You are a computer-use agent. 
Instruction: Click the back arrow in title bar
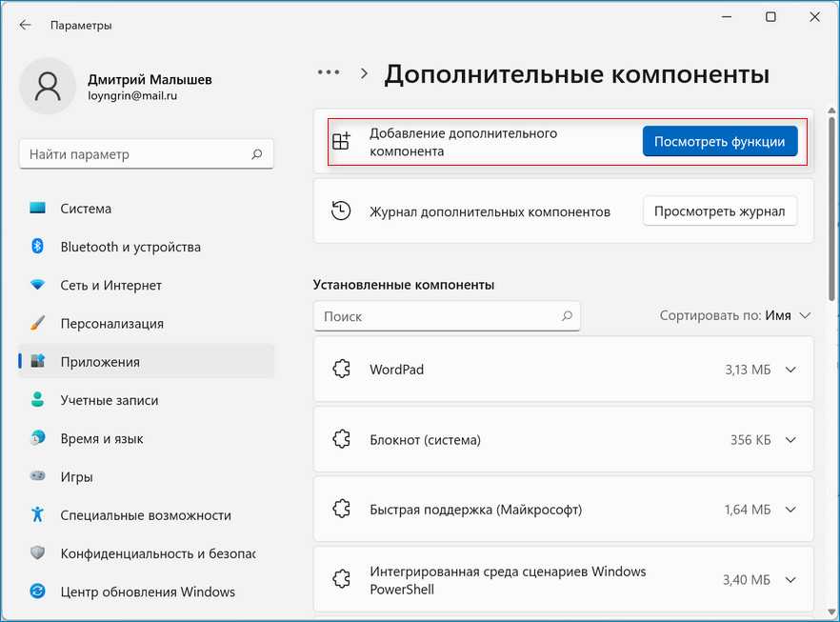pyautogui.click(x=26, y=25)
